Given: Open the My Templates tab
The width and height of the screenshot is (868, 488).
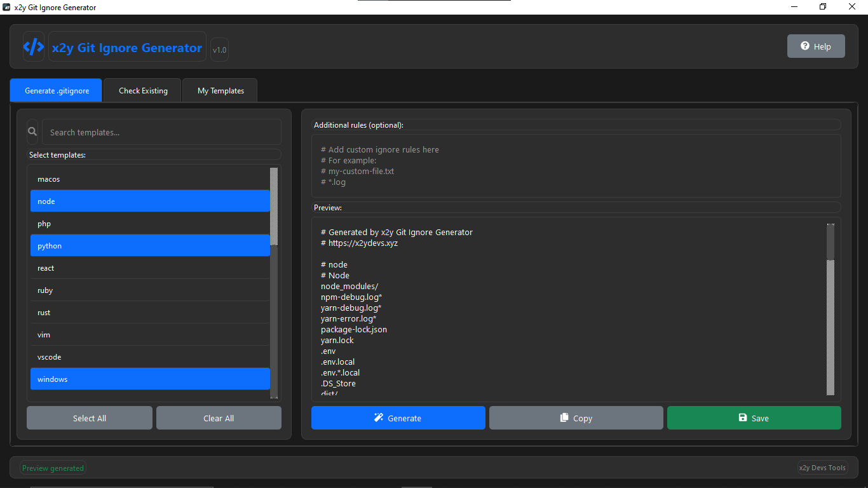Looking at the screenshot, I should click(219, 90).
